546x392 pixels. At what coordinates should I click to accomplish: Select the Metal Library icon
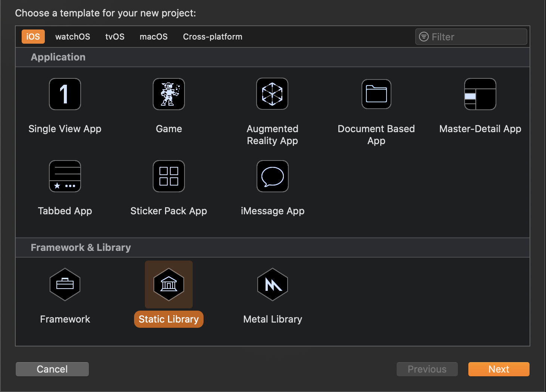273,284
